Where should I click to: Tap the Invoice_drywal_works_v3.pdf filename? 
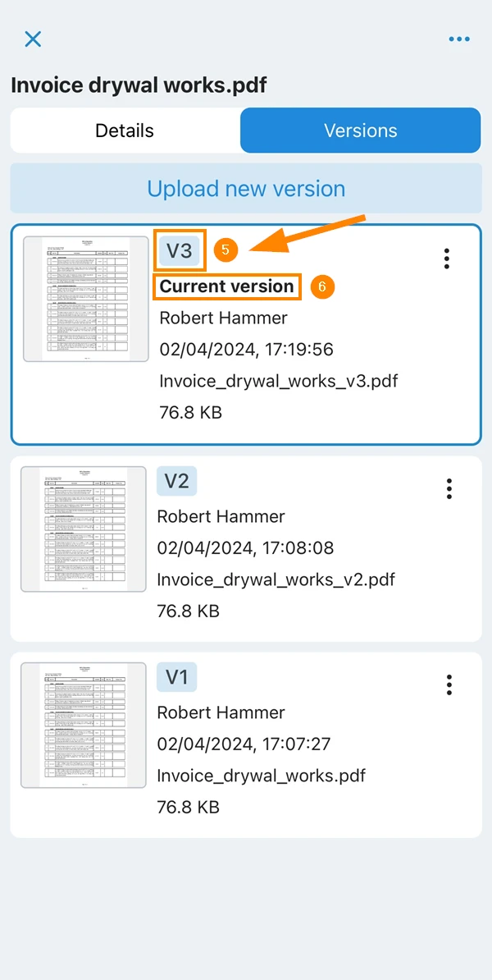(x=279, y=381)
